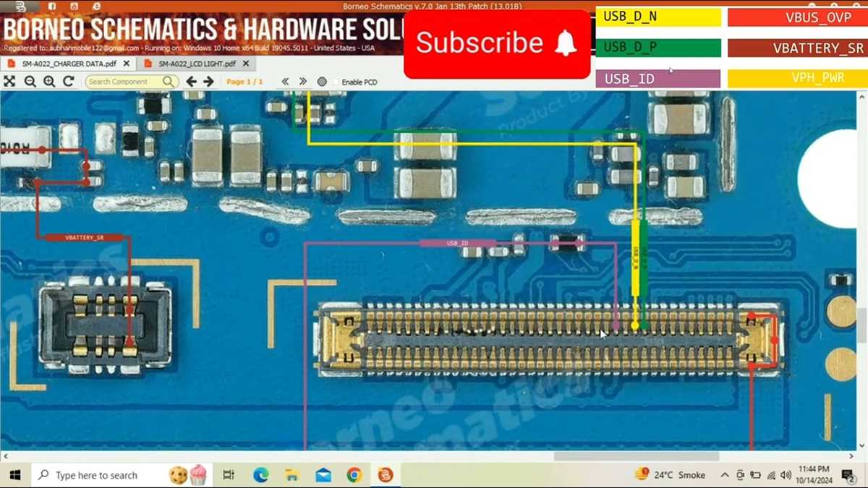This screenshot has width=868, height=488.
Task: Open the Windows Start menu
Action: [15, 475]
